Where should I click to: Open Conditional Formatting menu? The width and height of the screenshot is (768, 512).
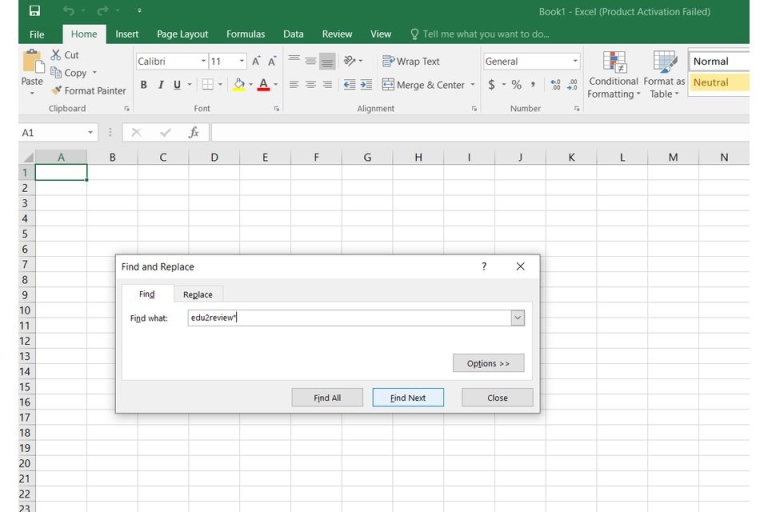(614, 74)
